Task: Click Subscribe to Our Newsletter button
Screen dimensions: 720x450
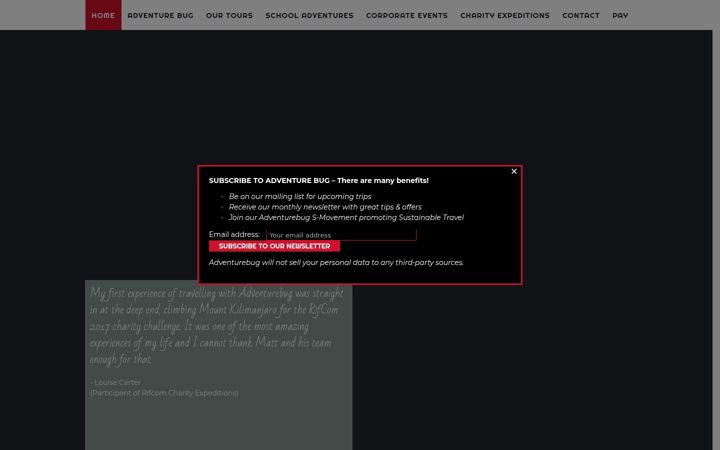Action: [274, 246]
